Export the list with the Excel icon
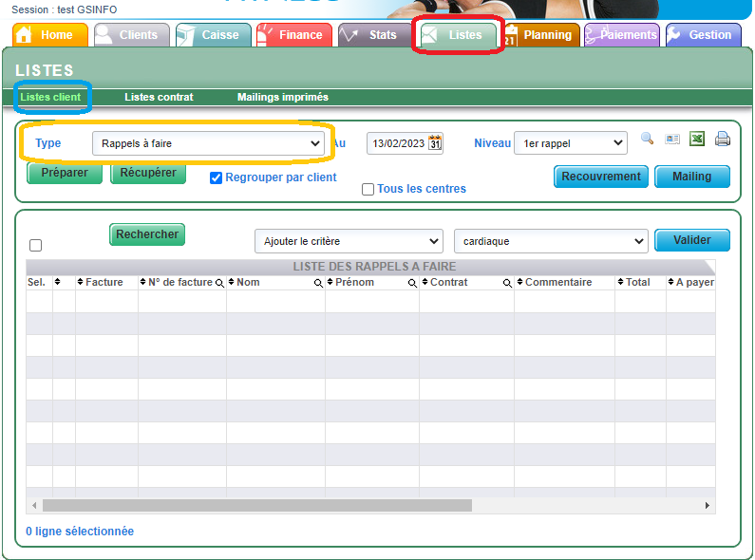The image size is (755, 560). tap(697, 139)
